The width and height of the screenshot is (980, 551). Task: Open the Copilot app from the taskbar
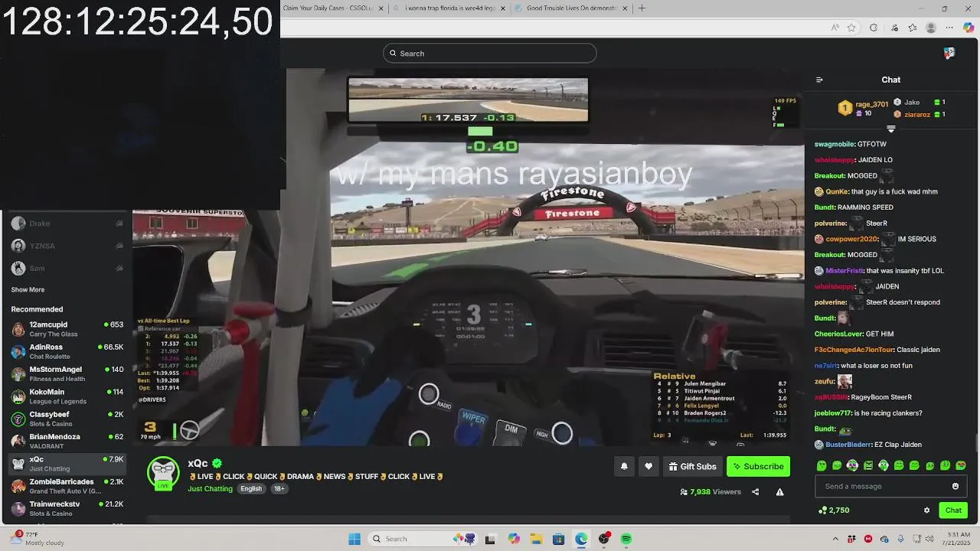point(514,539)
